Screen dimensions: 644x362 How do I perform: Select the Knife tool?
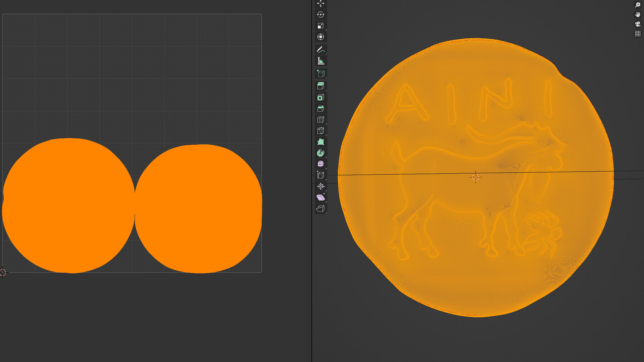[321, 130]
